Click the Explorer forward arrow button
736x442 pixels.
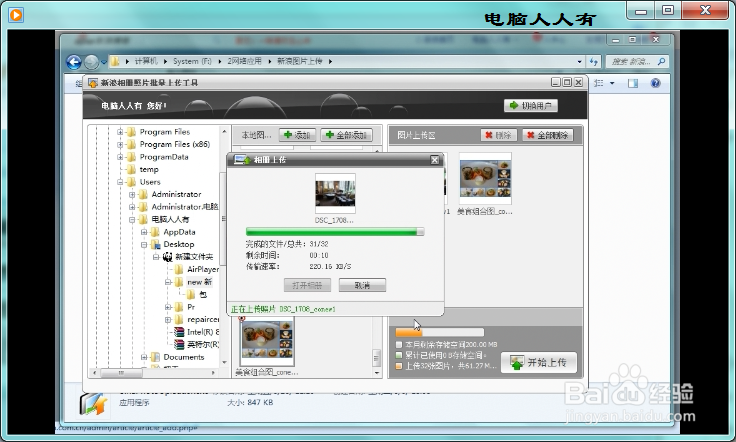point(91,62)
